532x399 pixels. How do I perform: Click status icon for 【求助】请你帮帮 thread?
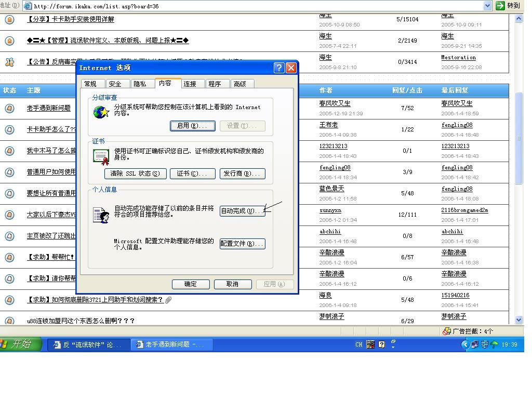(x=9, y=278)
